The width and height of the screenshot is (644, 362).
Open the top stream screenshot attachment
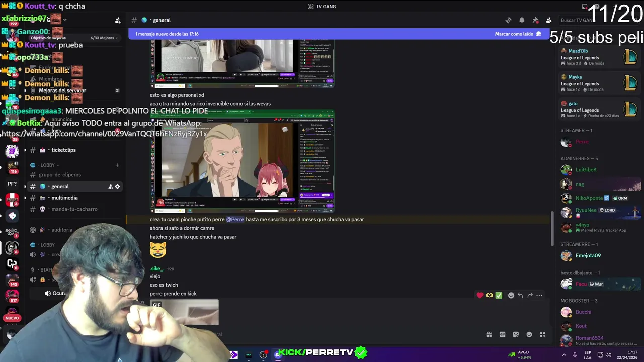[x=242, y=63]
